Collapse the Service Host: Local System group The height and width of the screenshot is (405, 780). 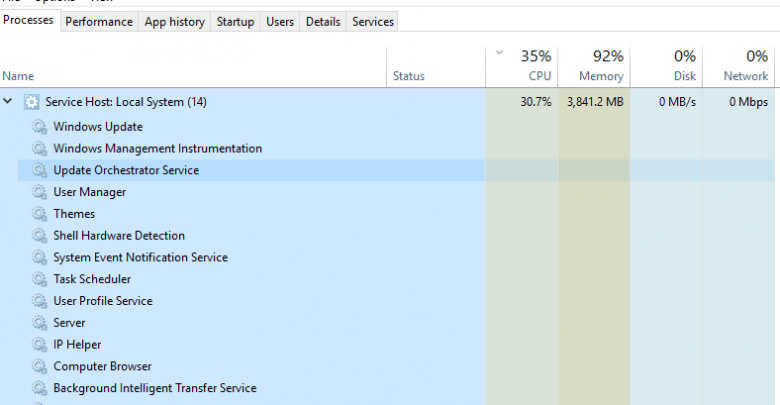[7, 101]
